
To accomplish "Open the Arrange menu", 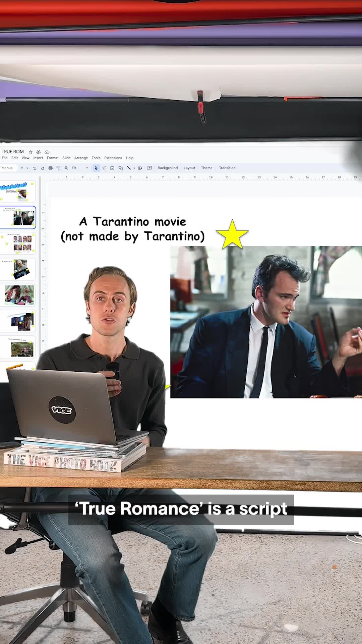I will click(x=81, y=158).
